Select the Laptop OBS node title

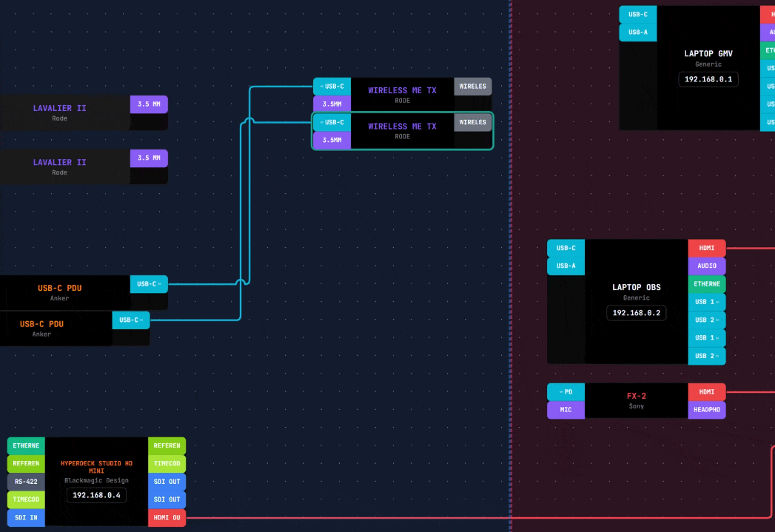pyautogui.click(x=636, y=287)
